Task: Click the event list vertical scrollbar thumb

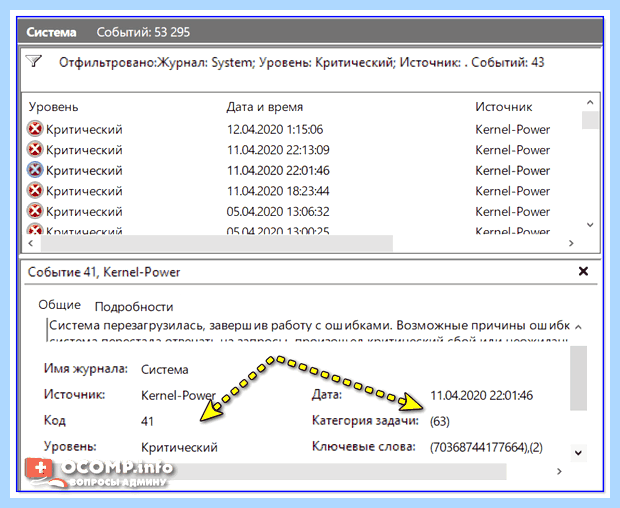Action: 590,120
